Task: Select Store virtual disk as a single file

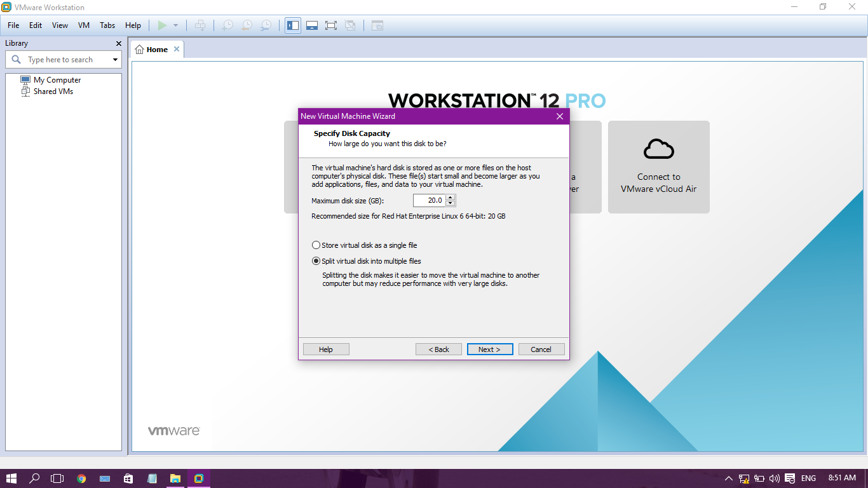Action: click(x=316, y=245)
